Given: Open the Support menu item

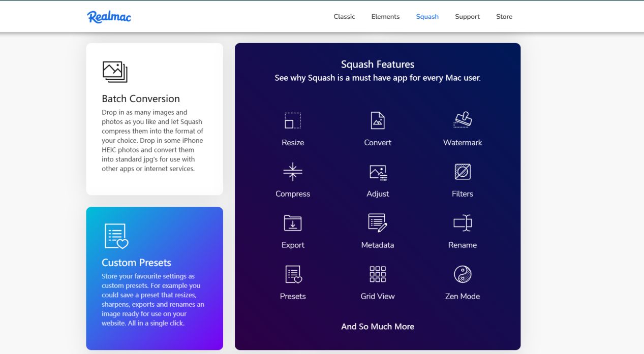Looking at the screenshot, I should click(x=467, y=17).
